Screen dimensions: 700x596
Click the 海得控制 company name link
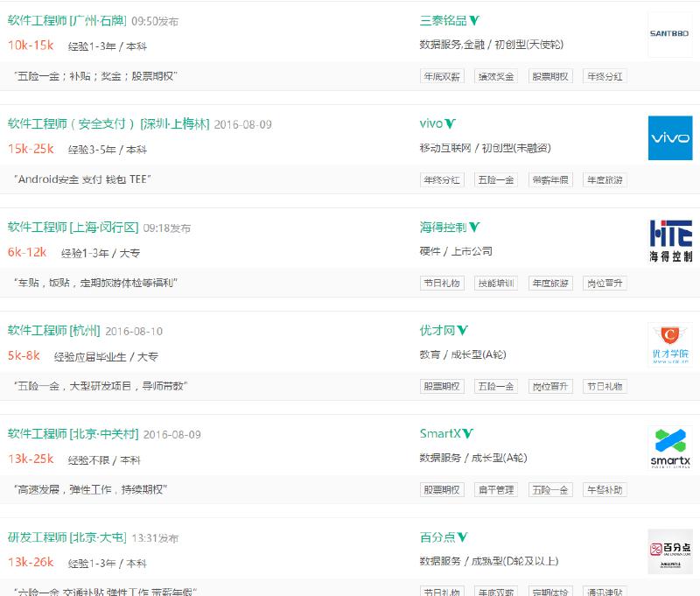442,227
